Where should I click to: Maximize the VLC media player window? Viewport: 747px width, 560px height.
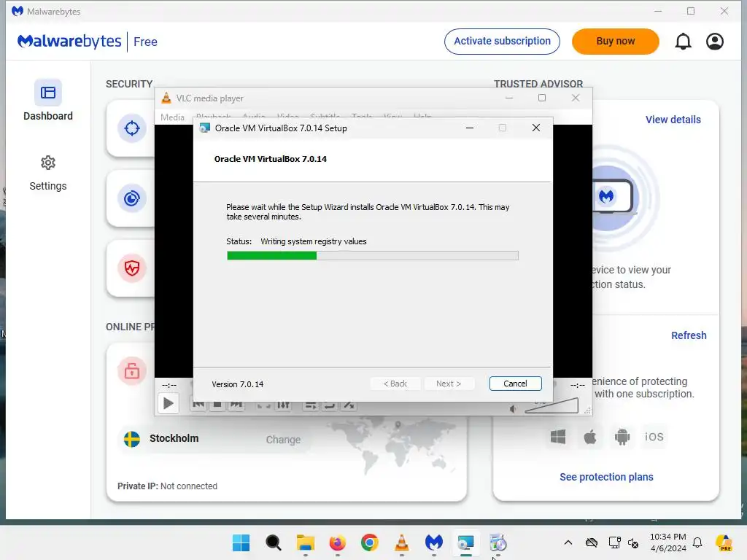[x=542, y=98]
